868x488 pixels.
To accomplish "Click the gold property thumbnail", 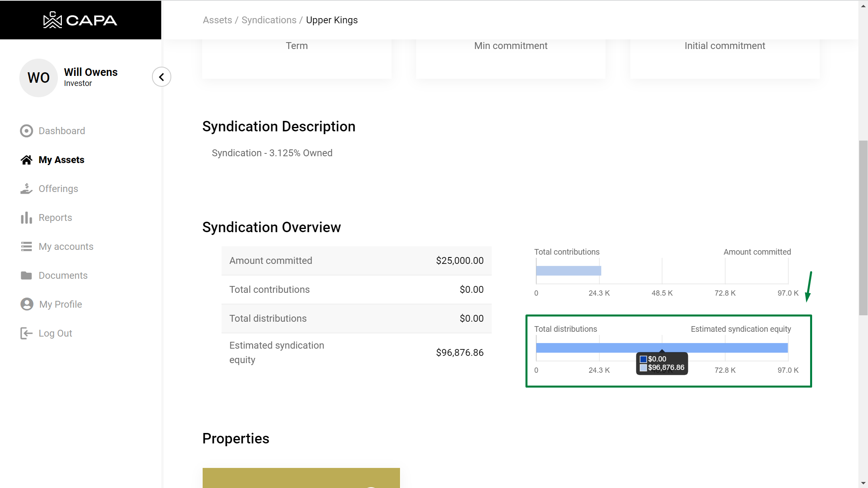I will tap(301, 478).
